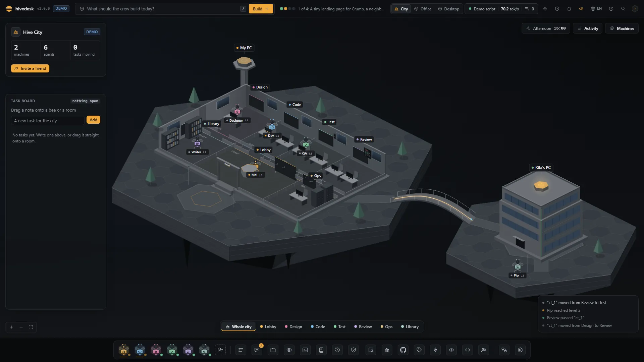Focus the new task input field
Viewport: 644px width, 362px height.
click(x=48, y=121)
